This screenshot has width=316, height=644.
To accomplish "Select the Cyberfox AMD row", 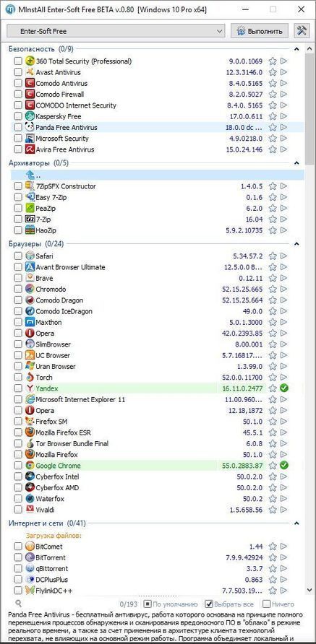I will pyautogui.click(x=158, y=487).
